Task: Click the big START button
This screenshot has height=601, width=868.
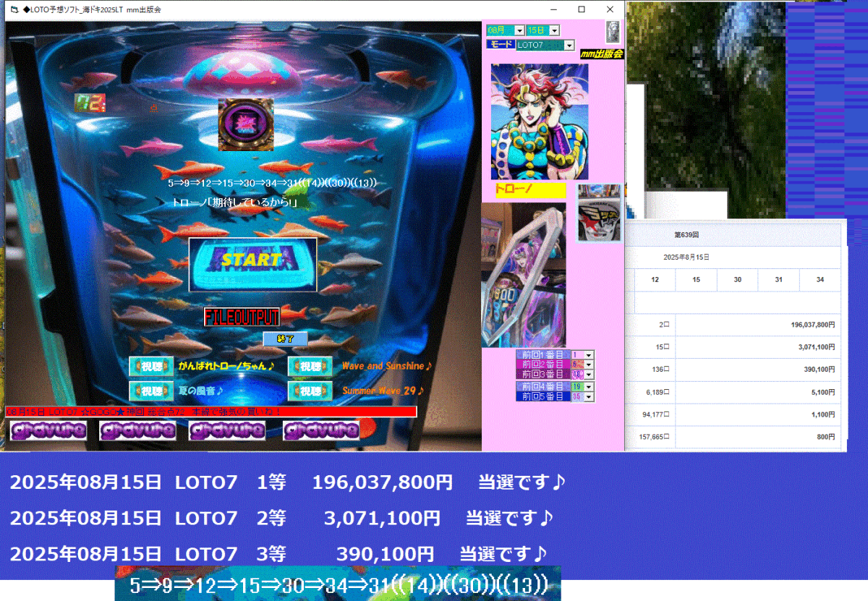Action: point(252,264)
